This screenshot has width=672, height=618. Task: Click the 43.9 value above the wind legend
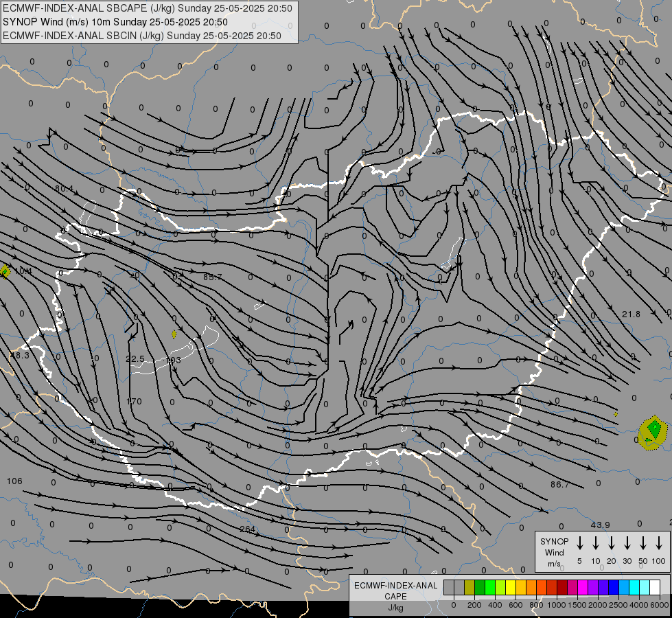[x=600, y=525]
